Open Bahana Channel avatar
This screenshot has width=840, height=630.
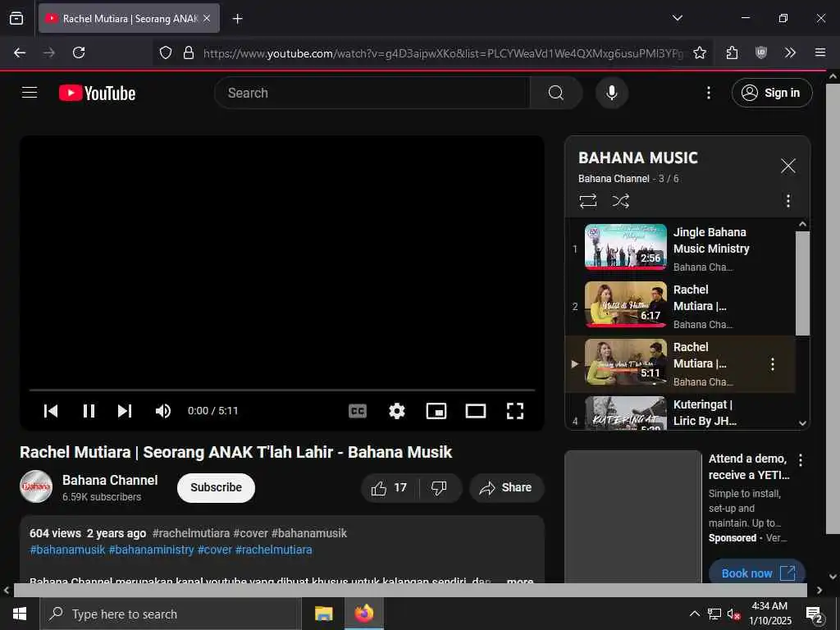36,486
